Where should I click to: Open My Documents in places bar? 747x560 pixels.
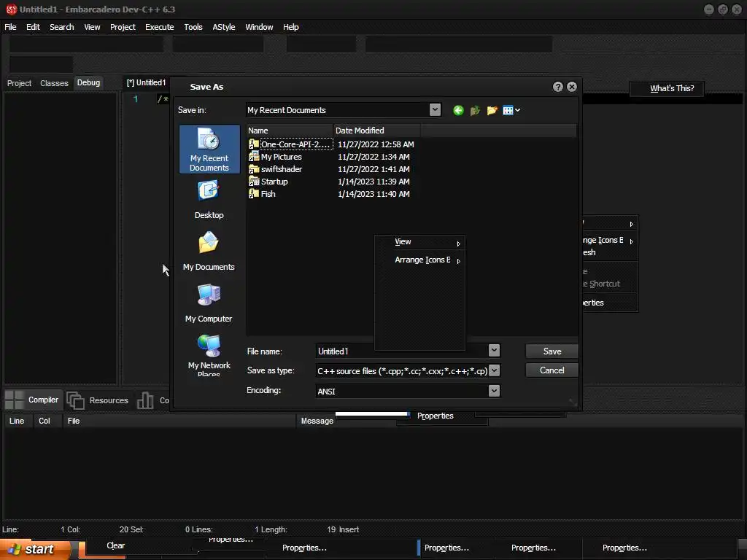click(209, 252)
